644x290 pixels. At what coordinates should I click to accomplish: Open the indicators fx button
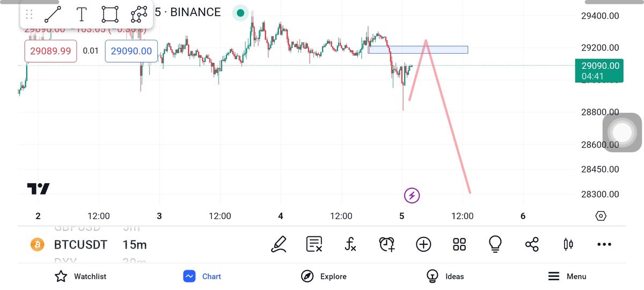point(350,245)
